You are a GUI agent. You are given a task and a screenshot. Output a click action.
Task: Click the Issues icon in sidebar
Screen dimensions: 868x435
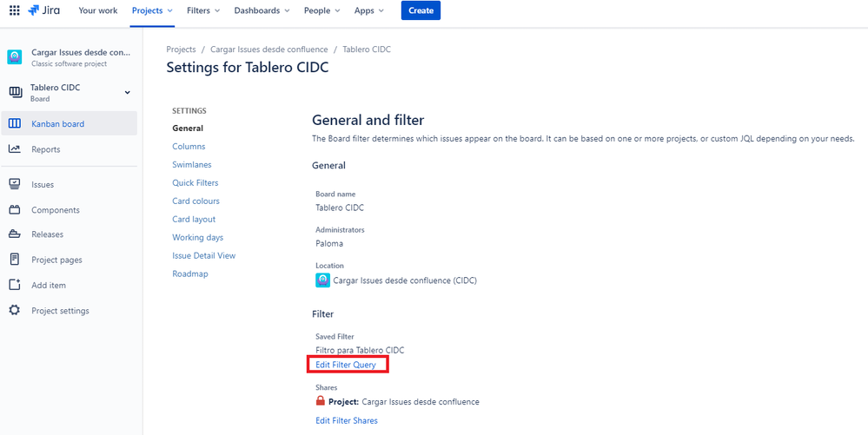(15, 184)
